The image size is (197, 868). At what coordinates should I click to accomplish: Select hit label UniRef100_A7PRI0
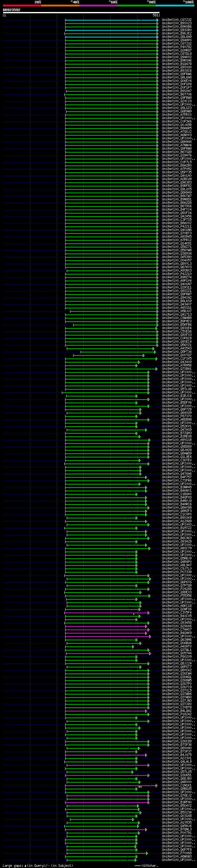177,115
